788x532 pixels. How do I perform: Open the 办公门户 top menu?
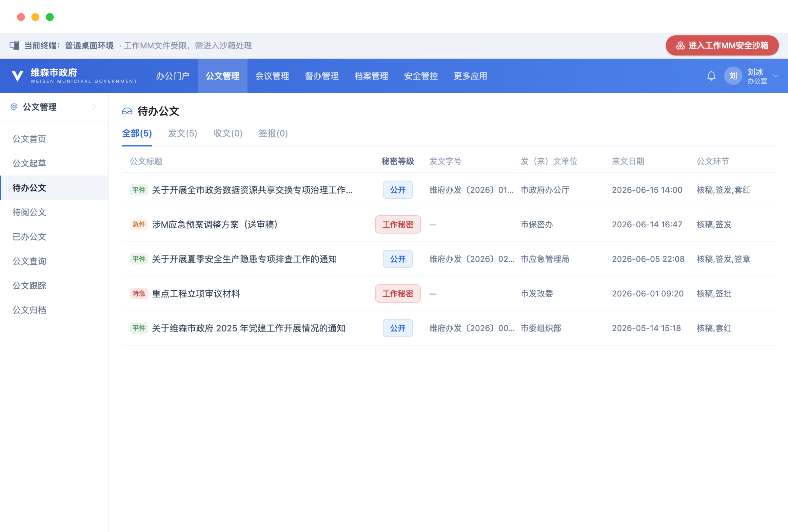click(173, 76)
